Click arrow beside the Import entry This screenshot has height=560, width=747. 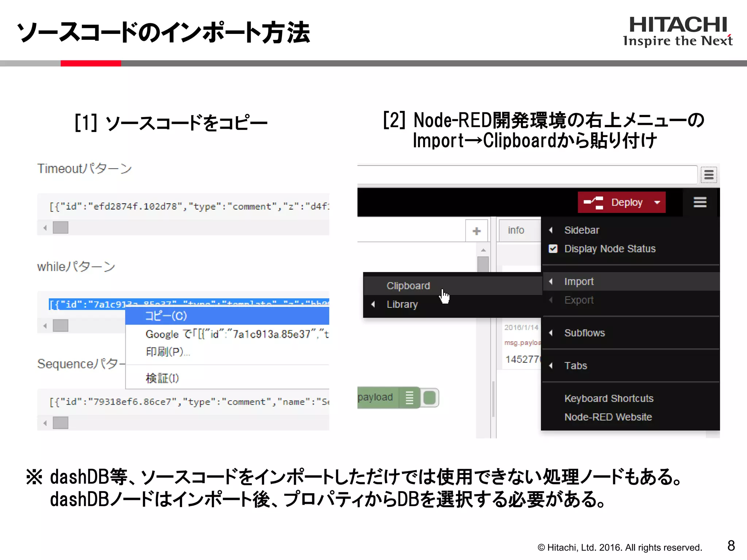pos(551,281)
